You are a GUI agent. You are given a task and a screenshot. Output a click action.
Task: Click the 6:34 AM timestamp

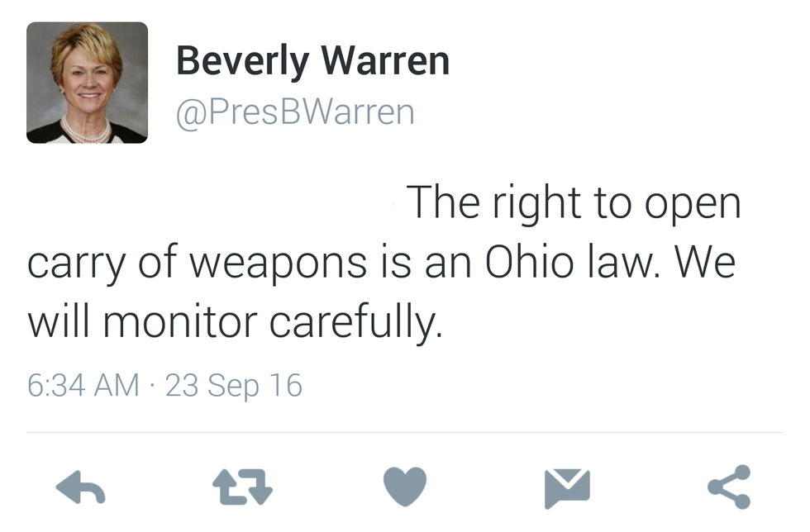[83, 386]
